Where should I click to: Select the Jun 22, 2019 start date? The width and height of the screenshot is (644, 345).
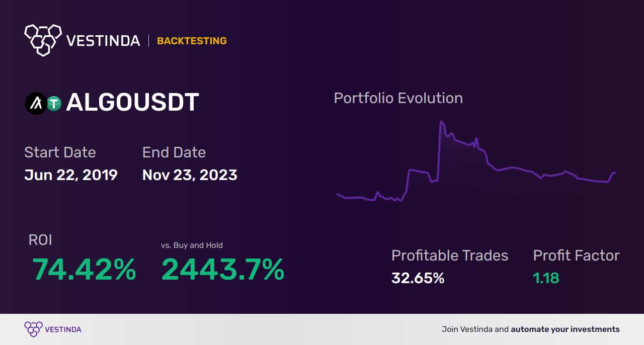[71, 175]
